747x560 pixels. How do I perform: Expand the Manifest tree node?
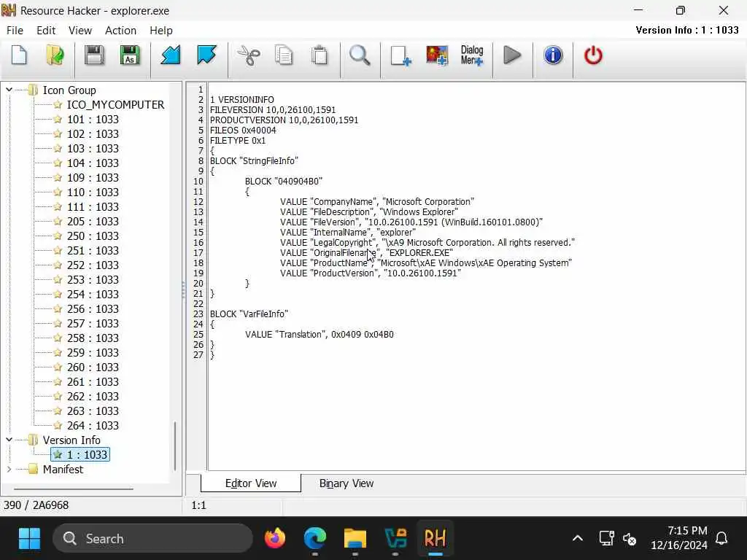(9, 469)
